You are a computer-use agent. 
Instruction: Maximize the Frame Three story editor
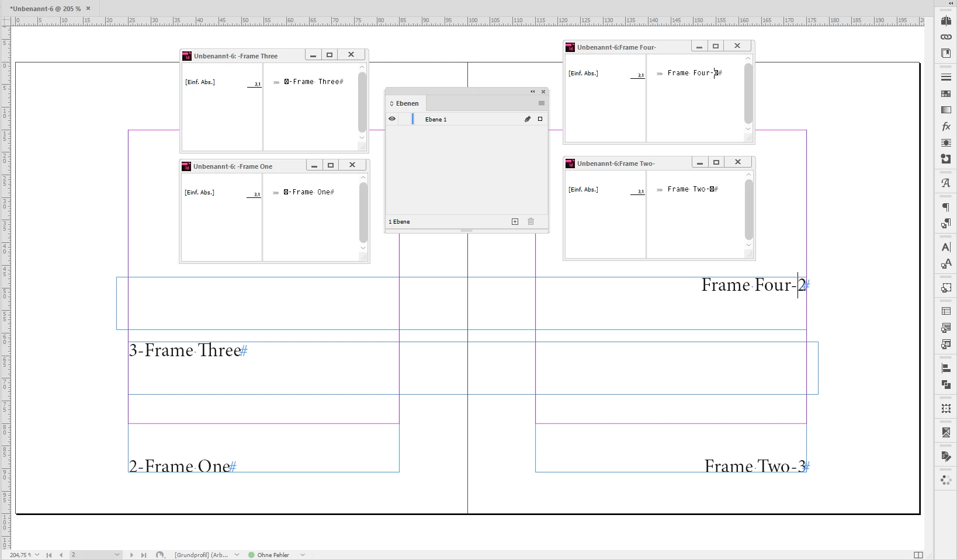(330, 55)
